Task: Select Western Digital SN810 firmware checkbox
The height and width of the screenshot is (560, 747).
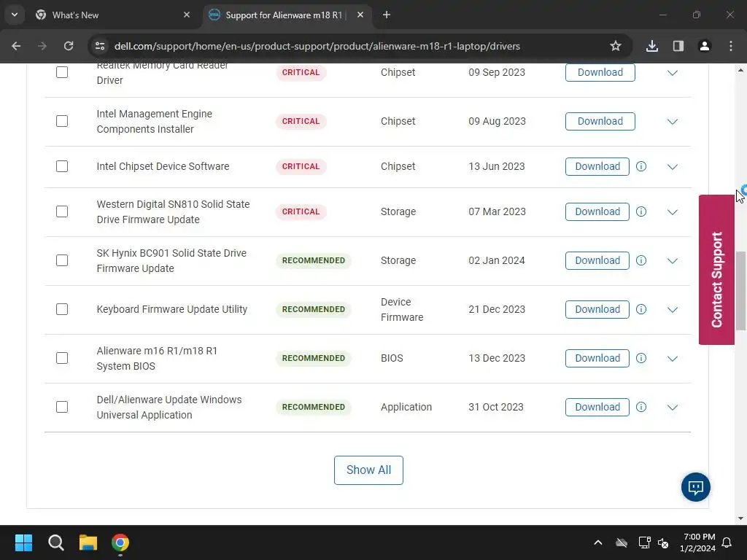Action: click(62, 211)
